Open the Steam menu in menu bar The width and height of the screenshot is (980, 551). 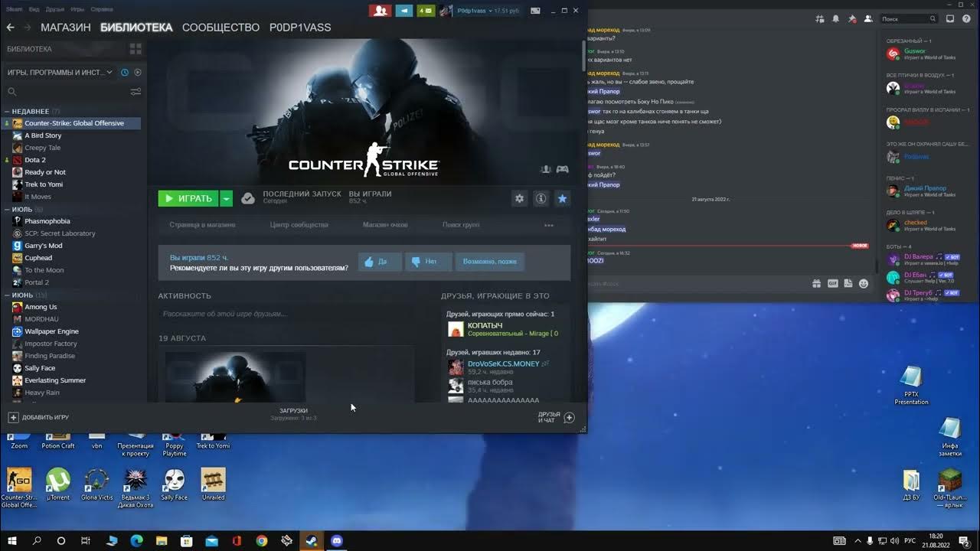(15, 9)
